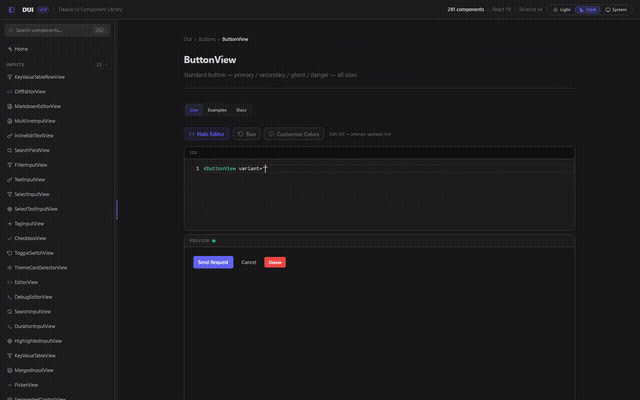The width and height of the screenshot is (640, 400).
Task: Click the magnifier icon in the search box
Action: (11, 30)
